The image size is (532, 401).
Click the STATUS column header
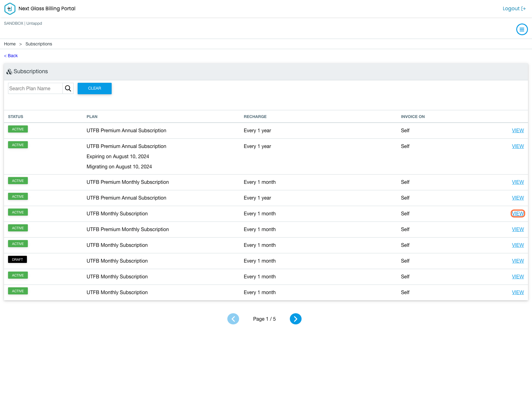(x=15, y=116)
